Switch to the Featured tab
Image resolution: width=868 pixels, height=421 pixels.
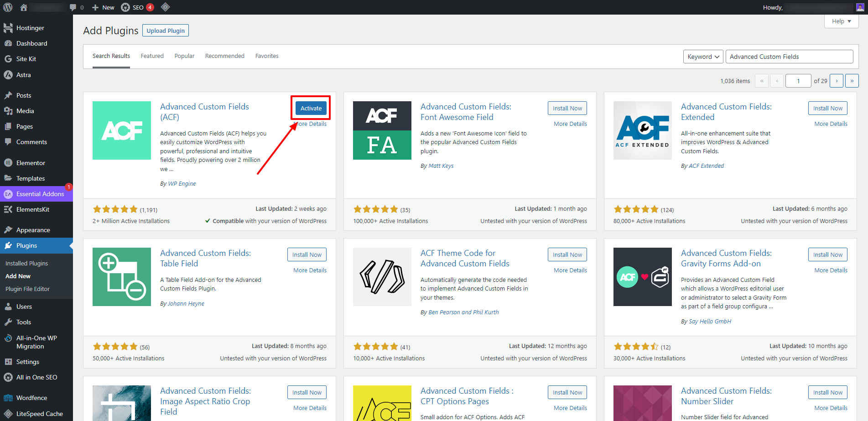pyautogui.click(x=152, y=56)
